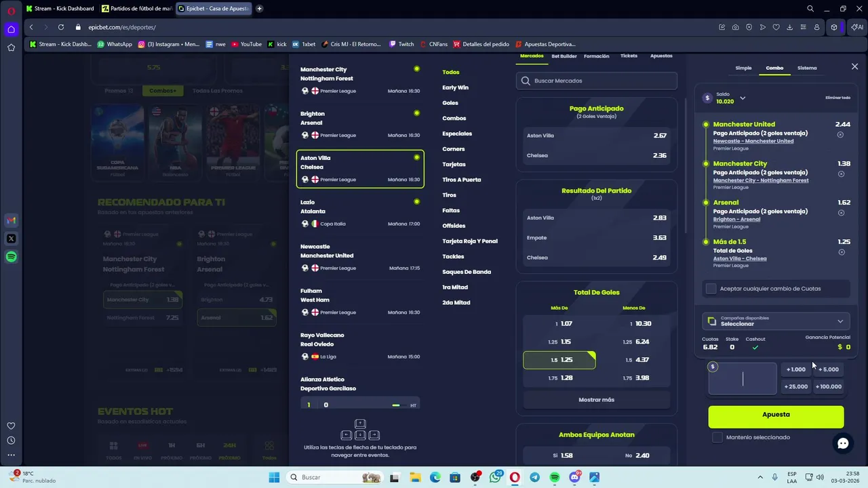This screenshot has height=488, width=868.
Task: Check Aceptar cualquier cambio de Cuotas
Action: (711, 289)
